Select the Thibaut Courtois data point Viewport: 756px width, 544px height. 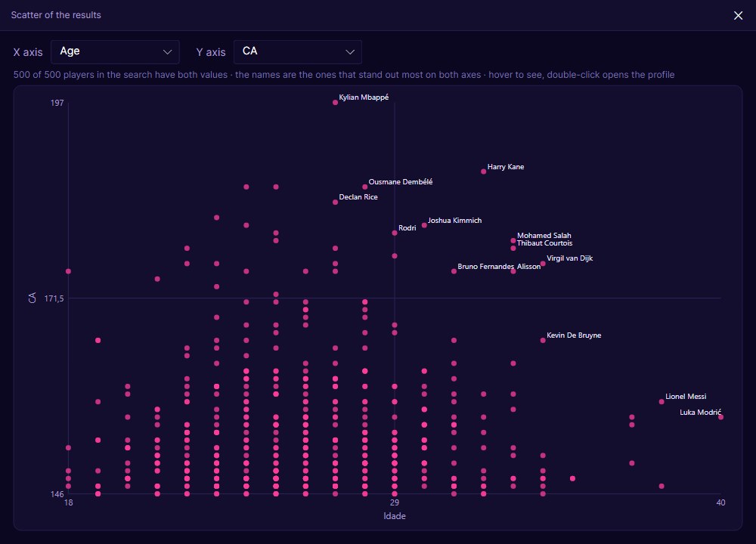pyautogui.click(x=513, y=248)
